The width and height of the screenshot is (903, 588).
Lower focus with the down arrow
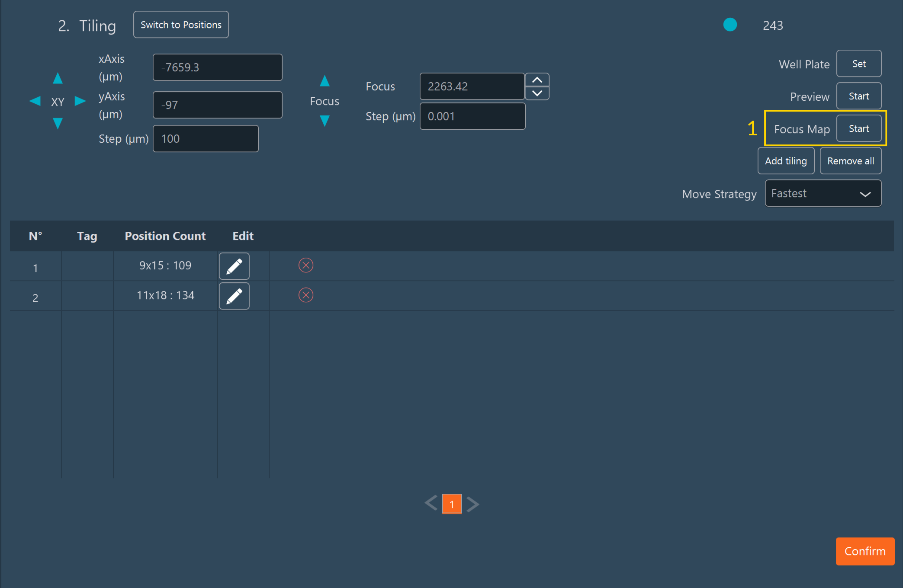click(x=325, y=121)
